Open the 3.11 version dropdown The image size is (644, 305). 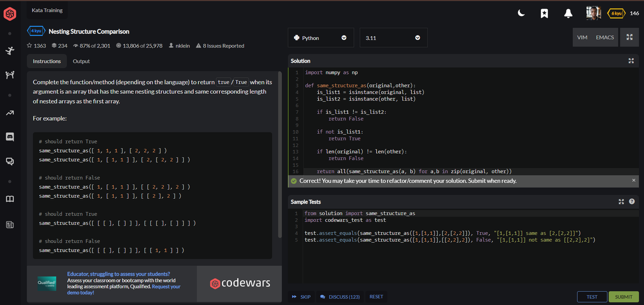pyautogui.click(x=393, y=38)
